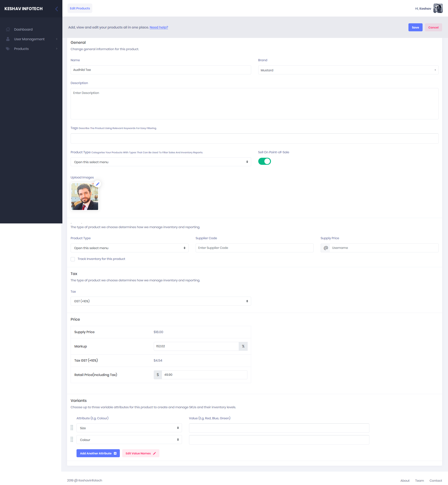Check Track Inventory for this product

(73, 259)
